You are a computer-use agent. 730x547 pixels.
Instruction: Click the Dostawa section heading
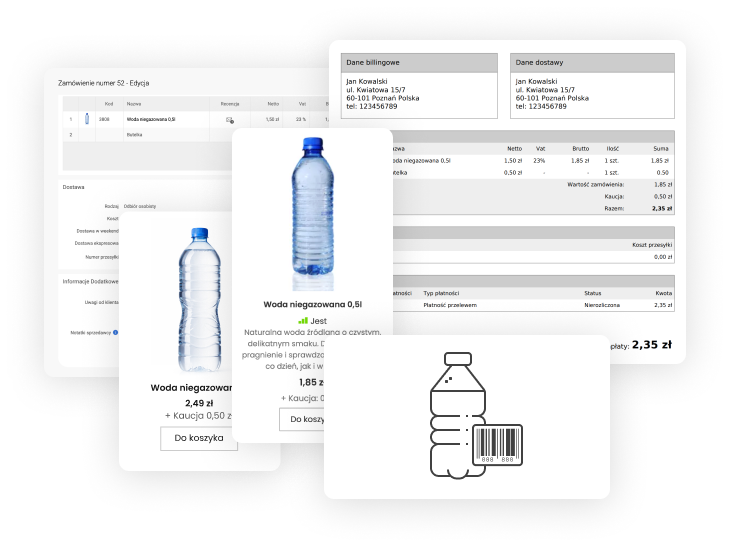[74, 187]
